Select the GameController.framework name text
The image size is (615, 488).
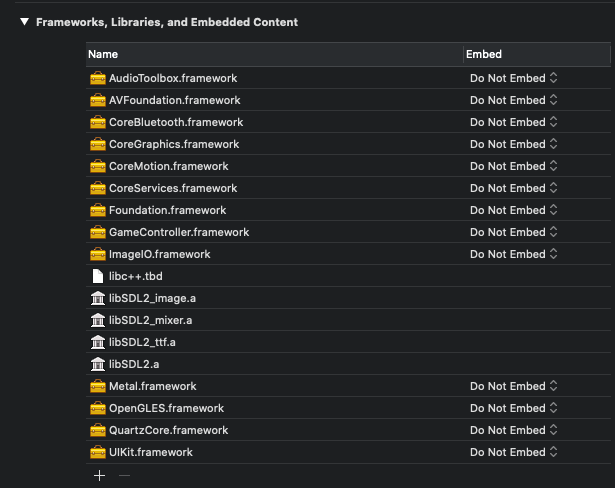[179, 232]
